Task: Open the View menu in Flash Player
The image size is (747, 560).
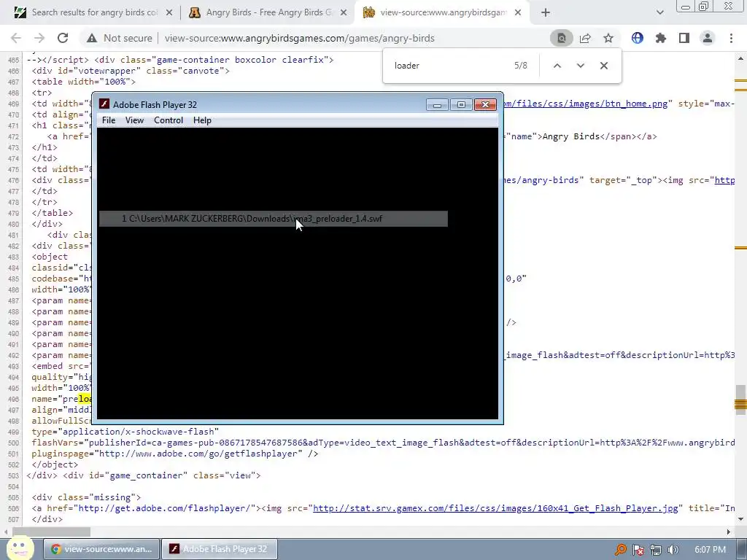Action: click(134, 120)
